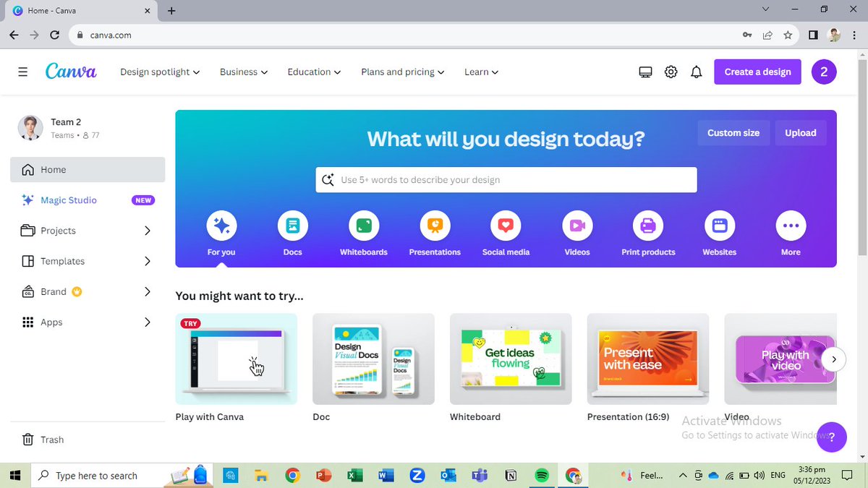This screenshot has height=488, width=868.
Task: Select the Websites category icon
Action: point(720,226)
